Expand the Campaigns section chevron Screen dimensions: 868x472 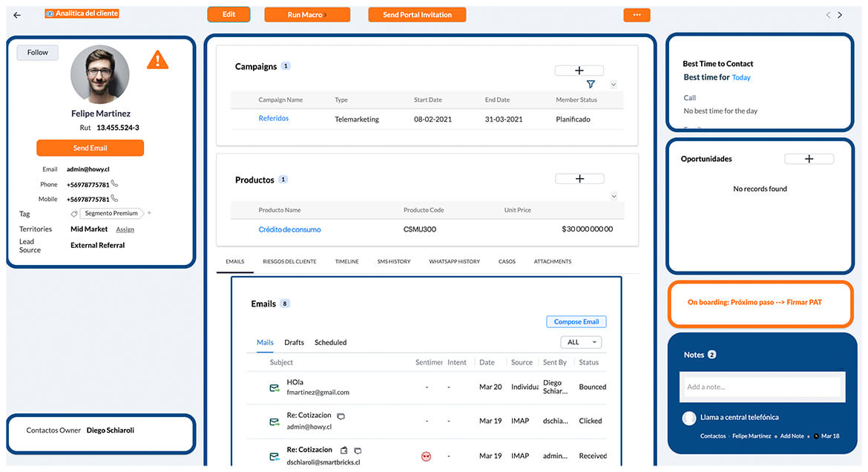614,85
